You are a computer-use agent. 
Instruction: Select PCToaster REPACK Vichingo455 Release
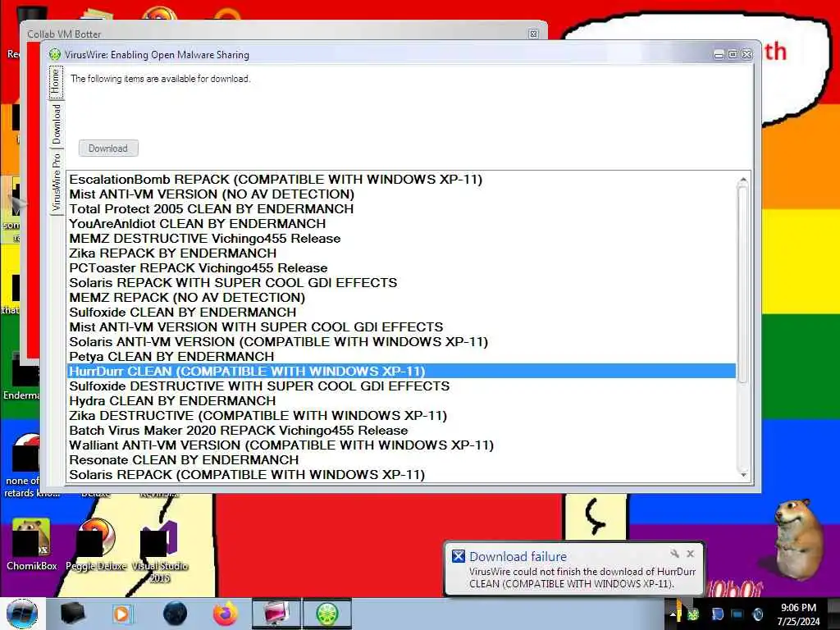coord(401,268)
